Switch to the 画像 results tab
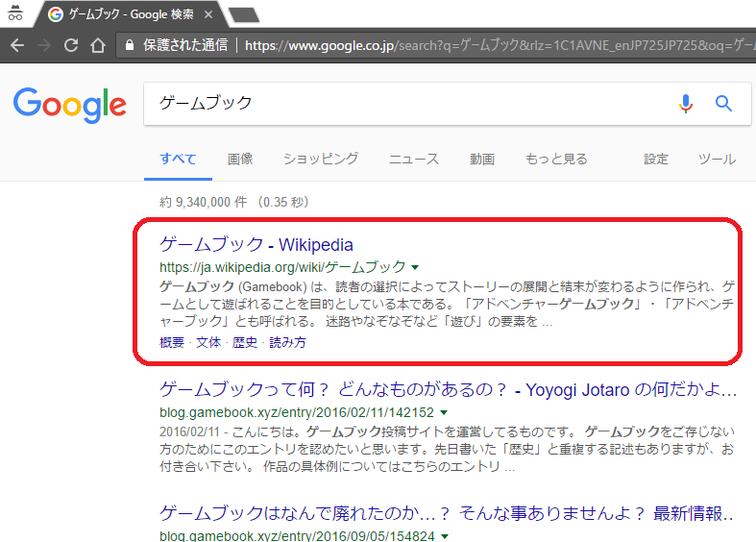 pos(240,160)
